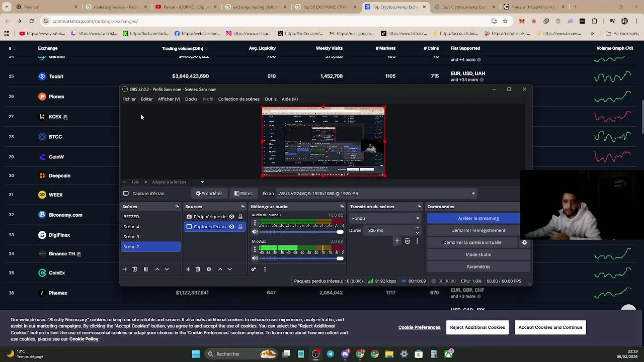
Task: Click the OBS preview thumbnail
Action: (324, 141)
